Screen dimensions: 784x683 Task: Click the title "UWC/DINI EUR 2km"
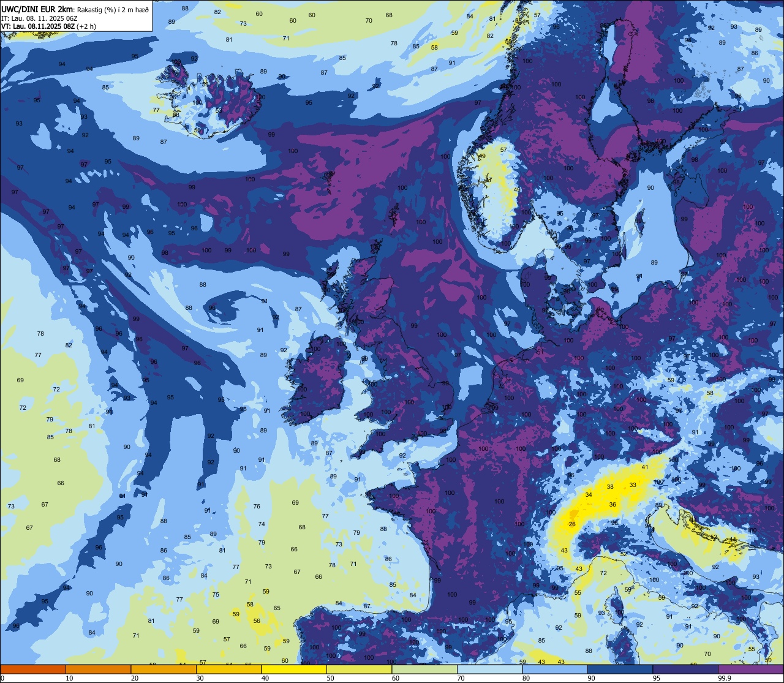[x=37, y=9]
